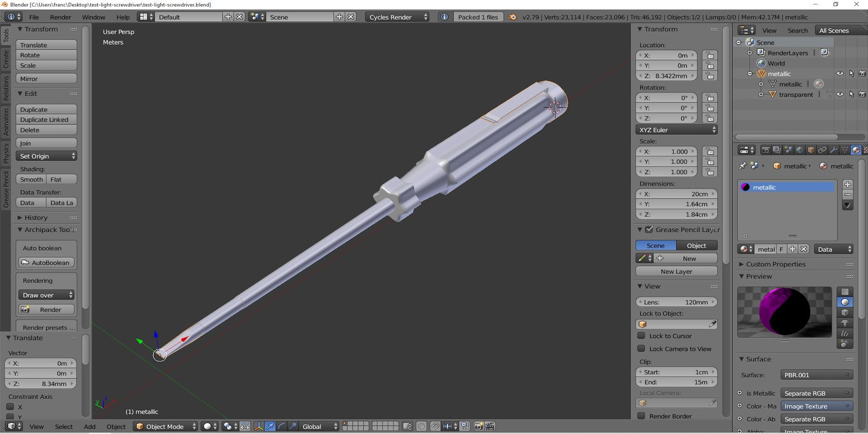Click the pin icon in the properties breadcrumb
868x434 pixels.
[742, 166]
